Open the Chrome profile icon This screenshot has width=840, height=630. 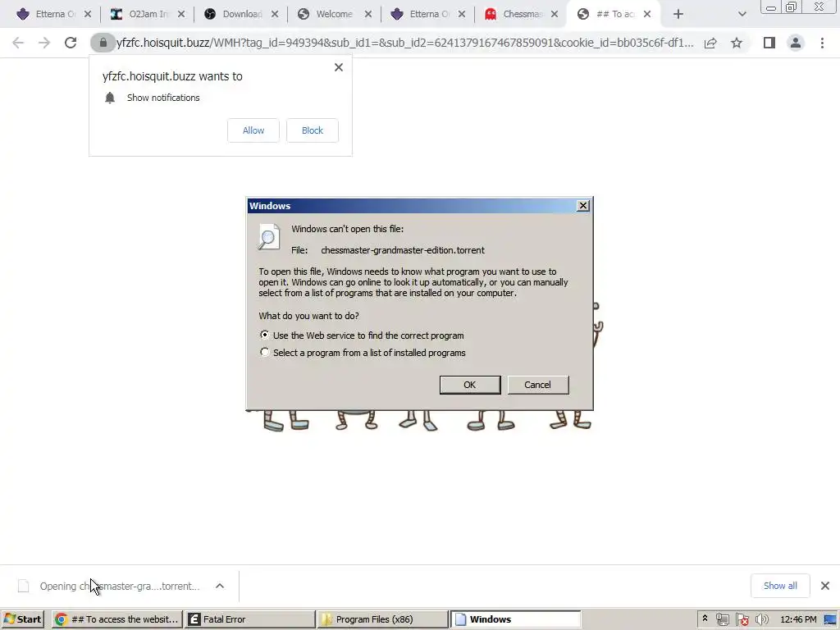tap(796, 43)
